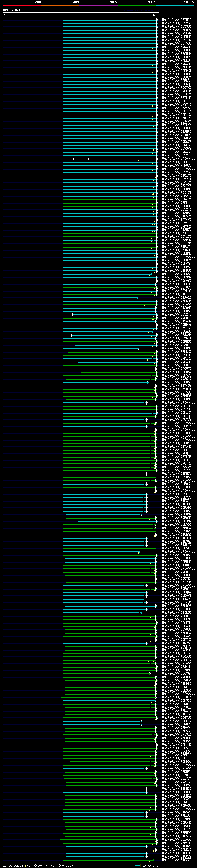Open hit UniRef100_Q9XF99

click(176, 33)
